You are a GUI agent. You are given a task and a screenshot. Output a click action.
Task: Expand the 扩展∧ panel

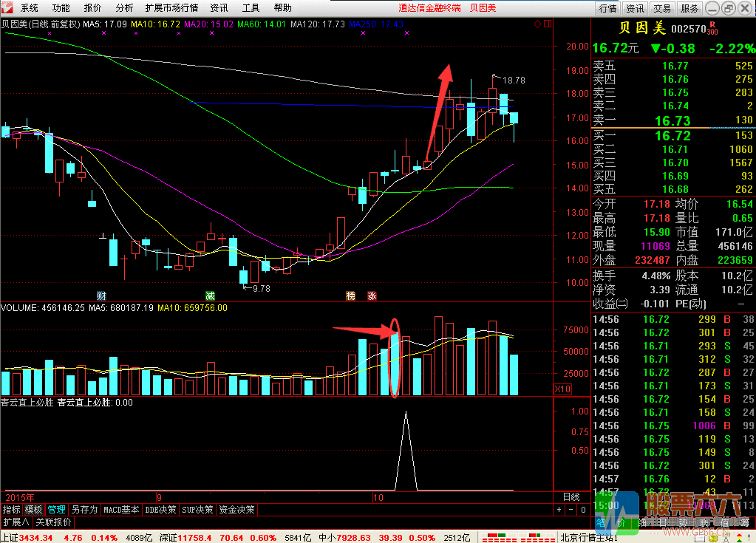16,522
